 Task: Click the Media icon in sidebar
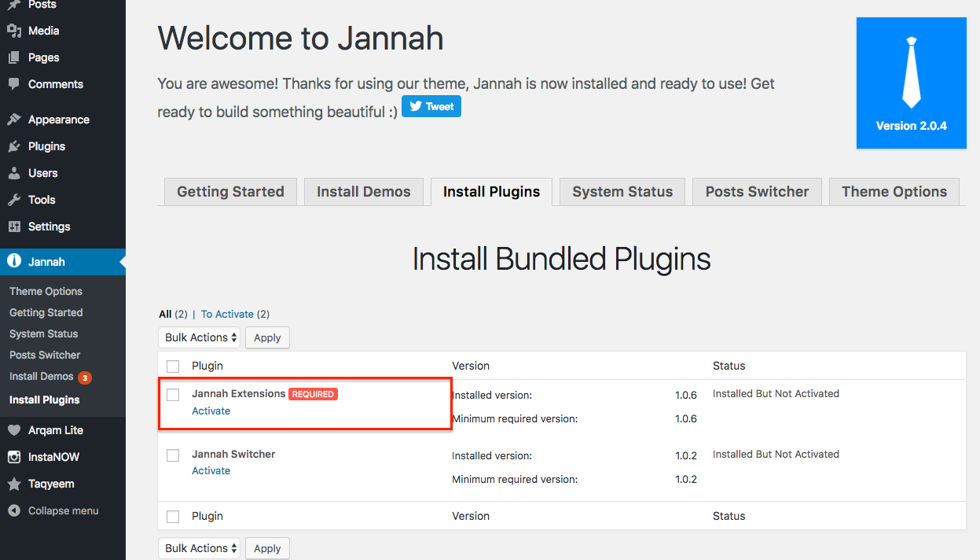(14, 31)
